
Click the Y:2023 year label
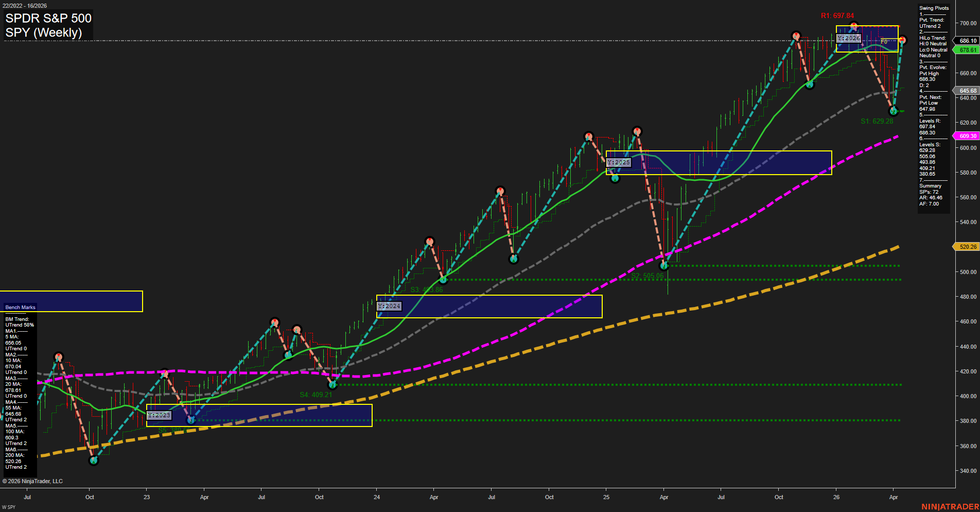pos(159,415)
